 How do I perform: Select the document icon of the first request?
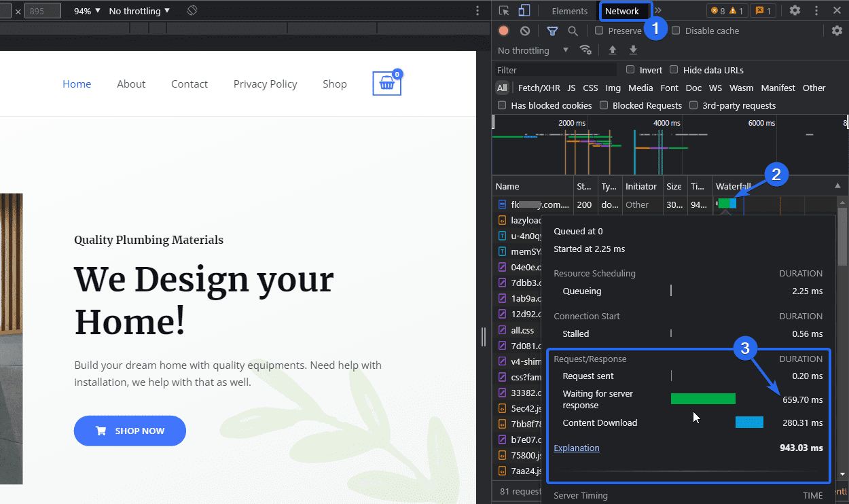(502, 204)
